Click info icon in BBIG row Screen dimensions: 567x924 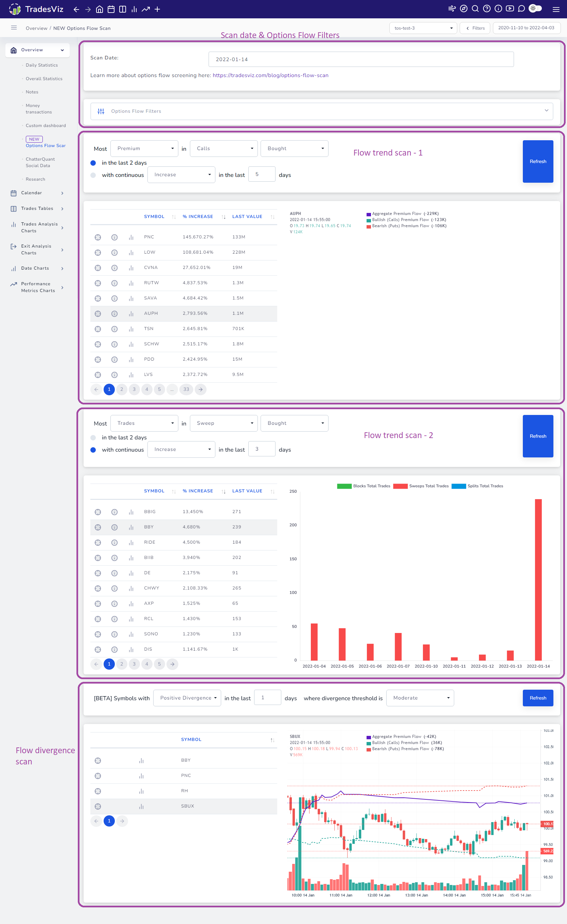pos(114,512)
